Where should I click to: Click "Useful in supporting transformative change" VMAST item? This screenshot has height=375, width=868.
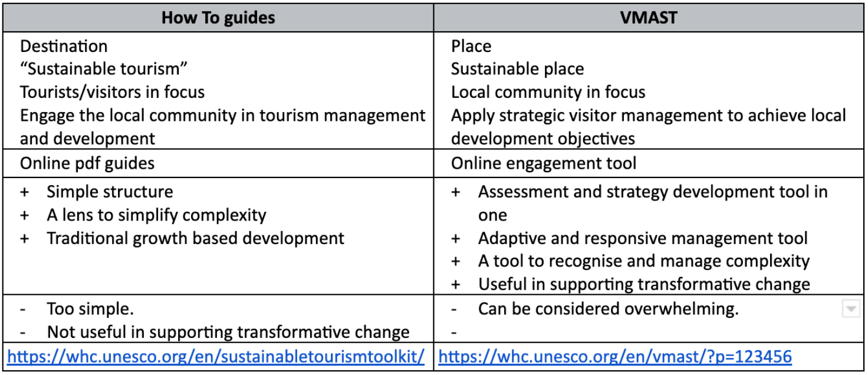coord(644,284)
